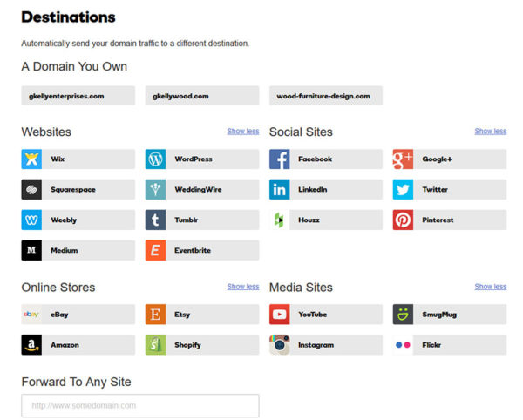Screen dimensions: 523x420
Task: Click the Instagram camera icon
Action: coord(279,345)
